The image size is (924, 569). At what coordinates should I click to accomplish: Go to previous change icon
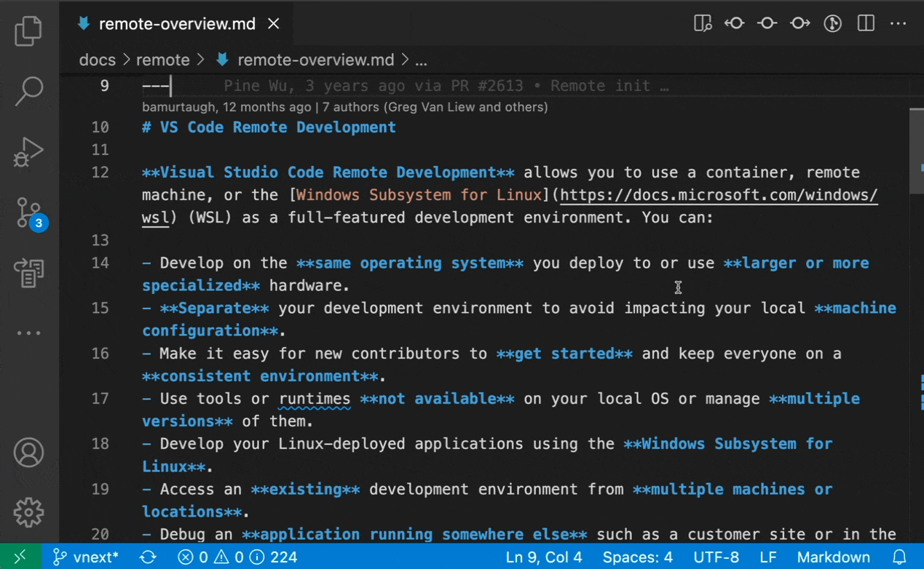tap(735, 24)
